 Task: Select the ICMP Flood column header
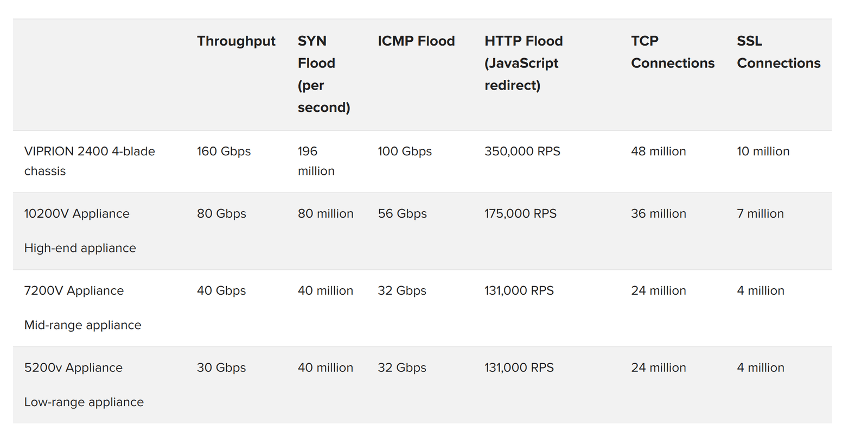coord(416,41)
